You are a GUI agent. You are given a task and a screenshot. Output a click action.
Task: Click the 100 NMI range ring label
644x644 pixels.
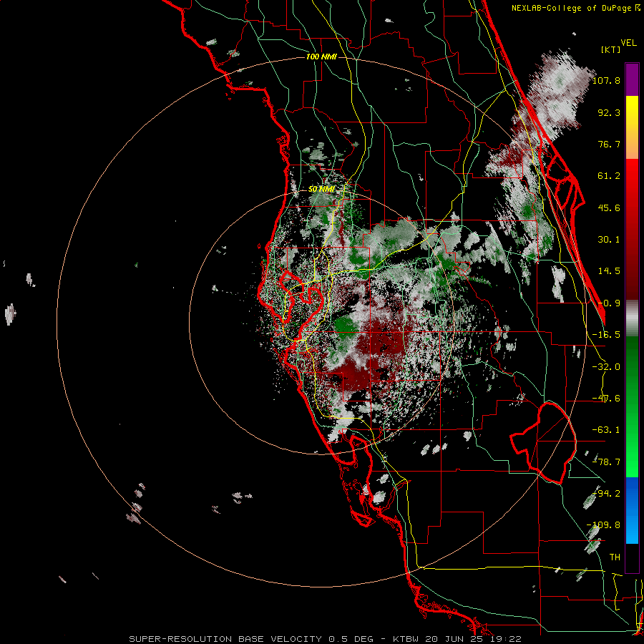point(321,57)
